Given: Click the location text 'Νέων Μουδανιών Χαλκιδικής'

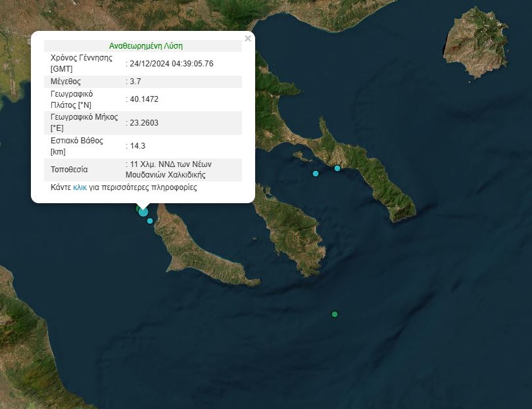Looking at the screenshot, I should [x=166, y=175].
